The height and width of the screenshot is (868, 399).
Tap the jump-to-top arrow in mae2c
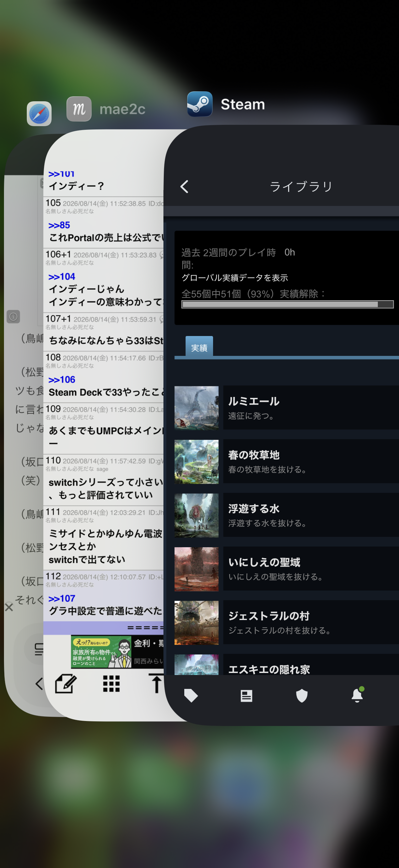[156, 684]
